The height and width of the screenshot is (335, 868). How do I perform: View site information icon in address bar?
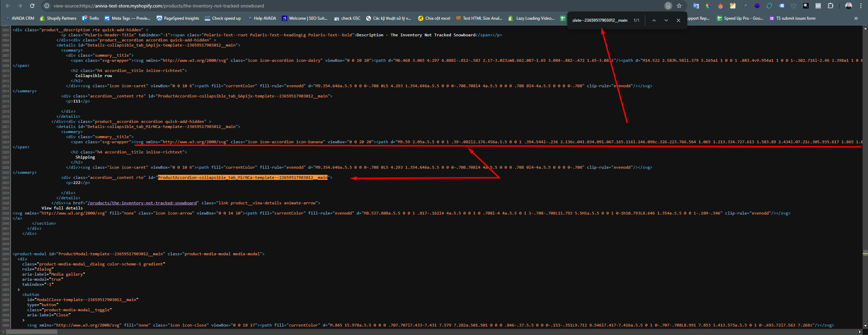(47, 6)
